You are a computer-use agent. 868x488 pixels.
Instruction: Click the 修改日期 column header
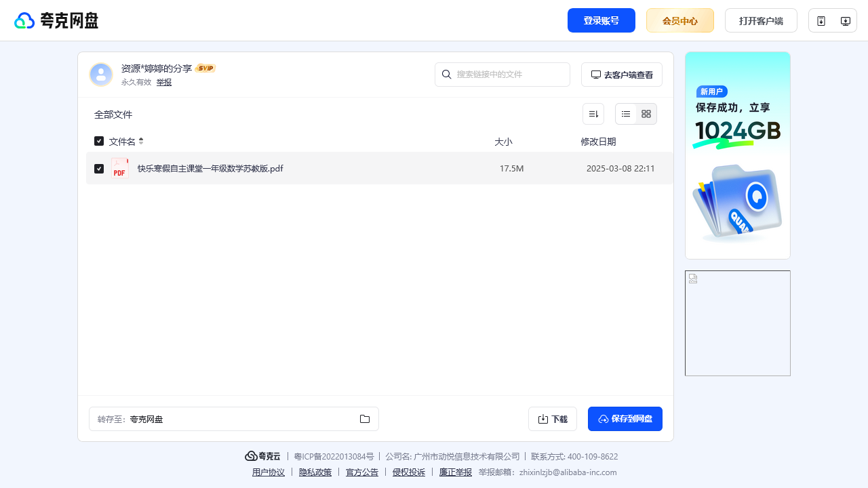598,142
